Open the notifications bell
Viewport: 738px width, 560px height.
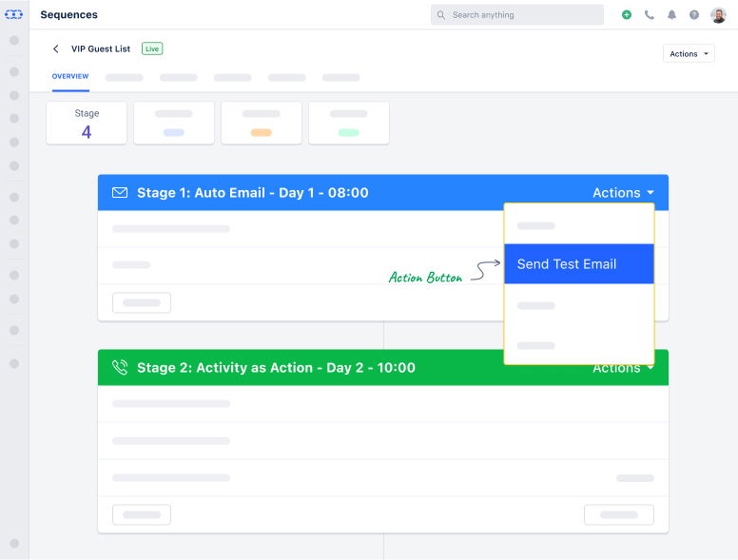pos(672,15)
